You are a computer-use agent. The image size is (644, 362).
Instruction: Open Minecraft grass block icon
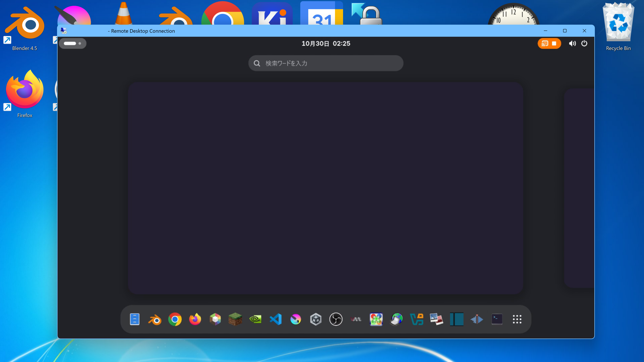tap(235, 319)
